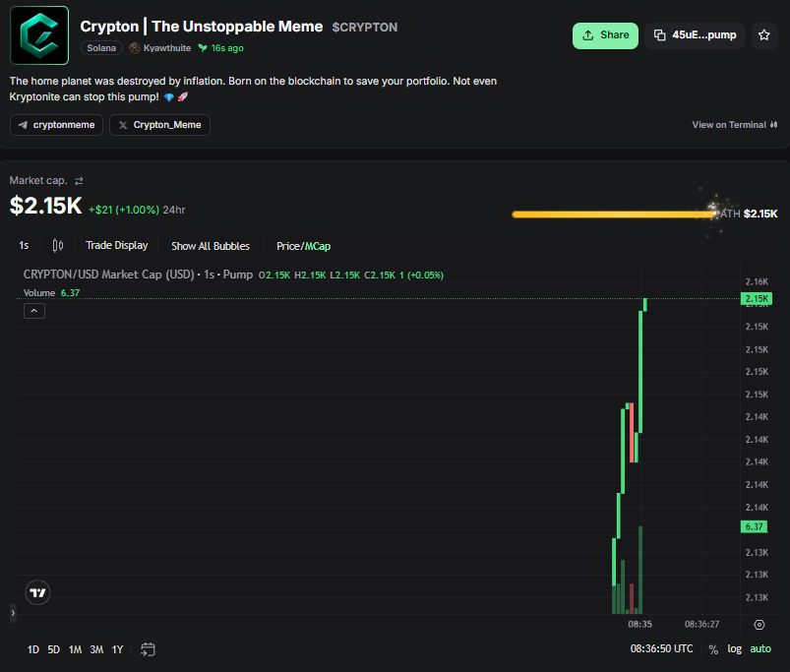Copy the 45uE...pump contract address

point(695,35)
